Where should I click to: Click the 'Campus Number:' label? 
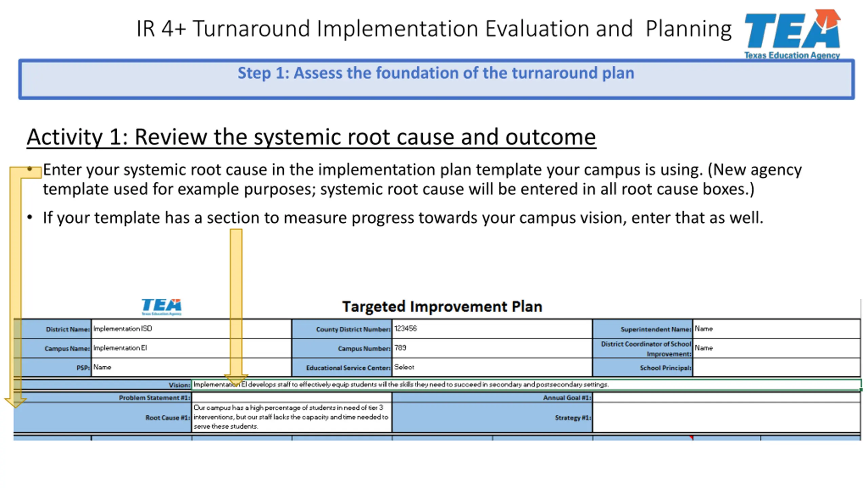coord(364,349)
